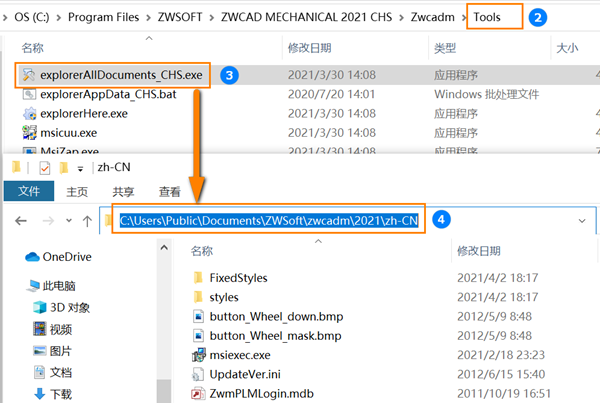Viewport: 600px width, 403px height.
Task: Navigate to ZWSOFT breadcrumb
Action: coord(180,17)
